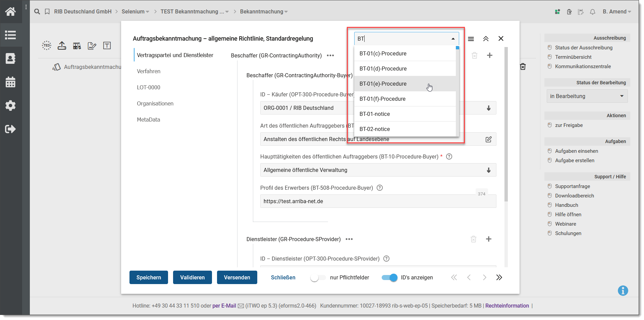Image resolution: width=644 pixels, height=320 pixels.
Task: Click the Schließen link
Action: coord(283,278)
